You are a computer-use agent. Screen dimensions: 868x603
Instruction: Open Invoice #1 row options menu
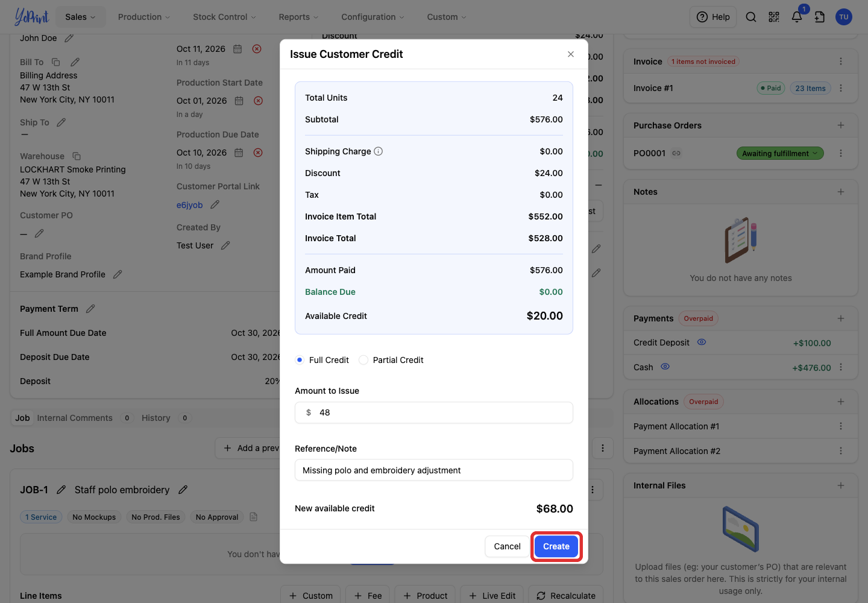(841, 88)
